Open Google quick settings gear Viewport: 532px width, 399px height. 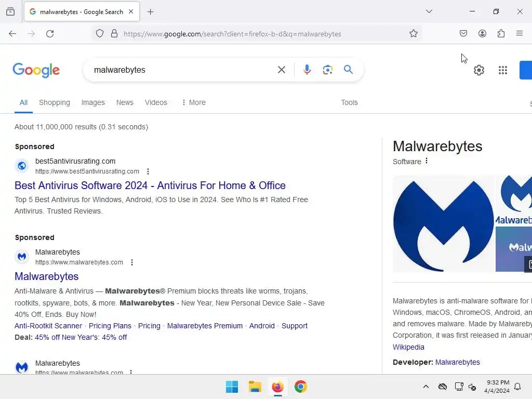coord(478,70)
